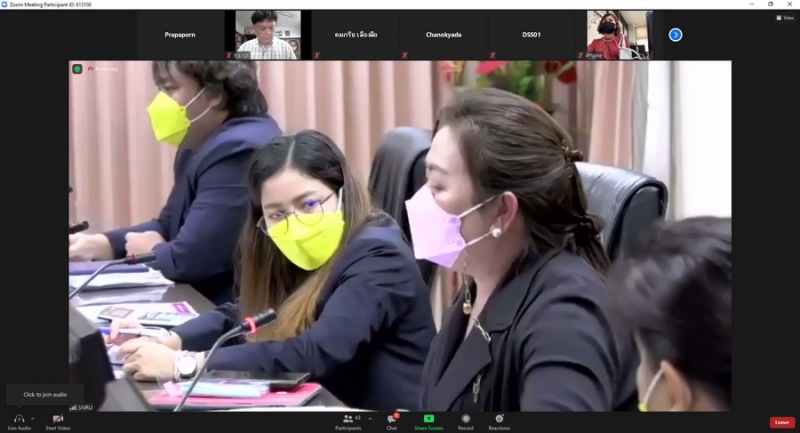Screen dimensions: 800x433
Task: Expand the Join Audio options arrow
Action: (x=33, y=418)
